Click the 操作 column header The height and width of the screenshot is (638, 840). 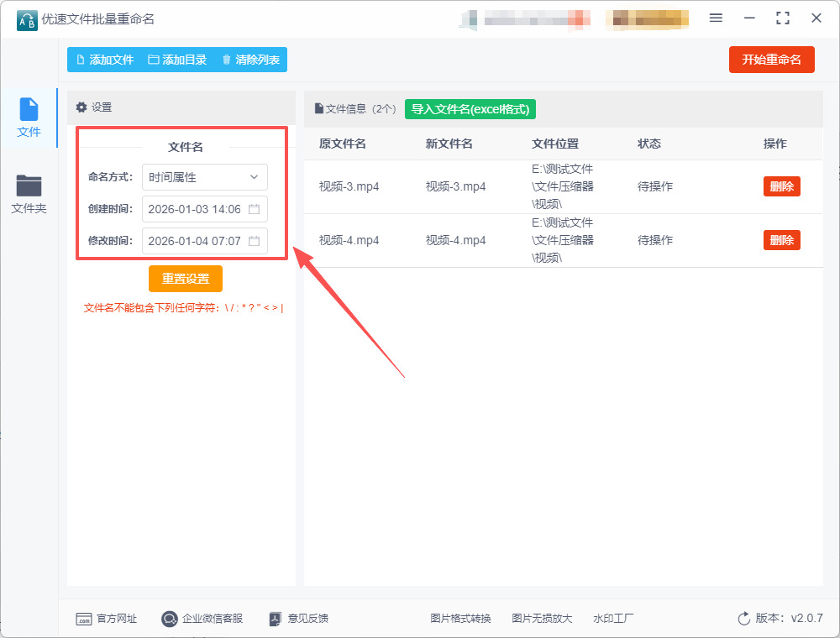775,144
